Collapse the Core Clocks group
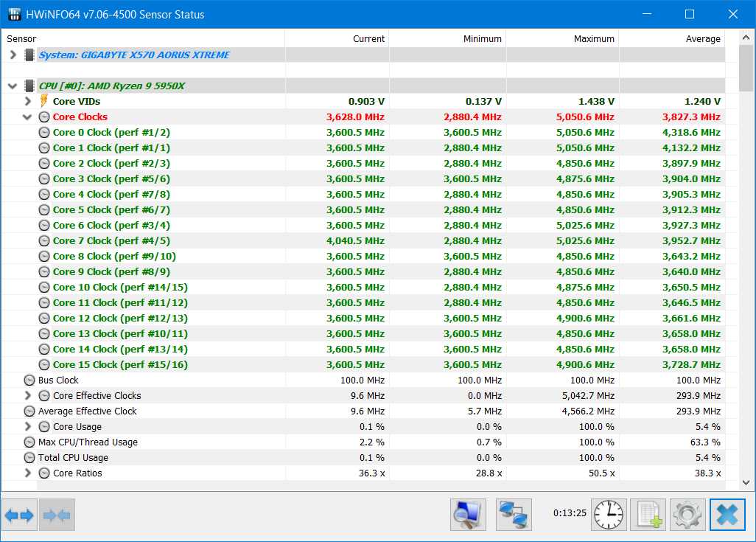756x542 pixels. coord(27,117)
